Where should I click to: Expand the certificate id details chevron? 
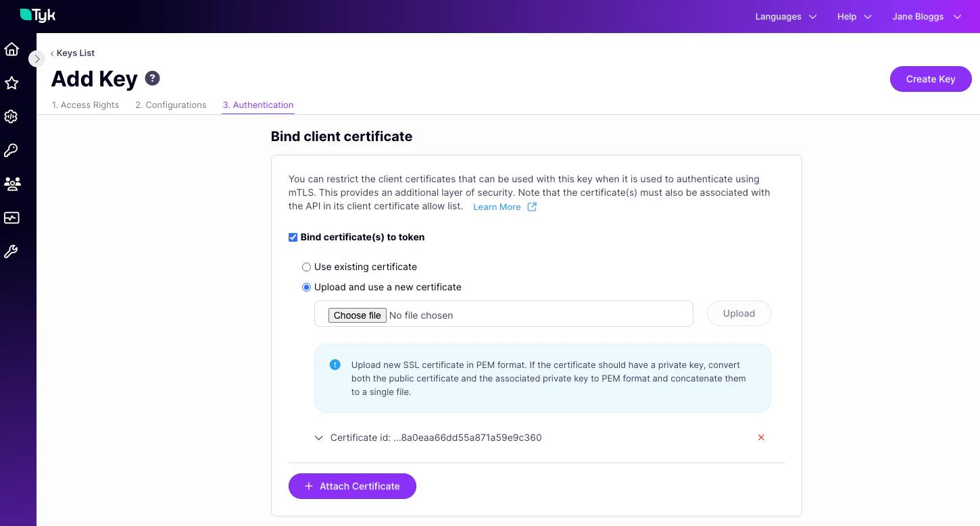point(318,438)
